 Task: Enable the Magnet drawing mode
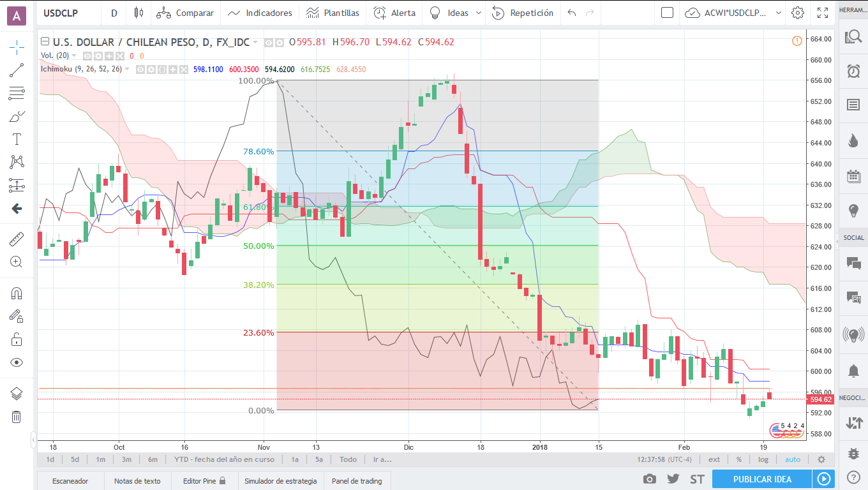(x=17, y=292)
